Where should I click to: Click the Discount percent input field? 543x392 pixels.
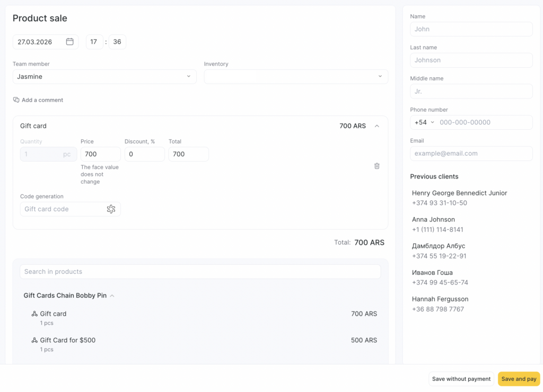pos(144,154)
